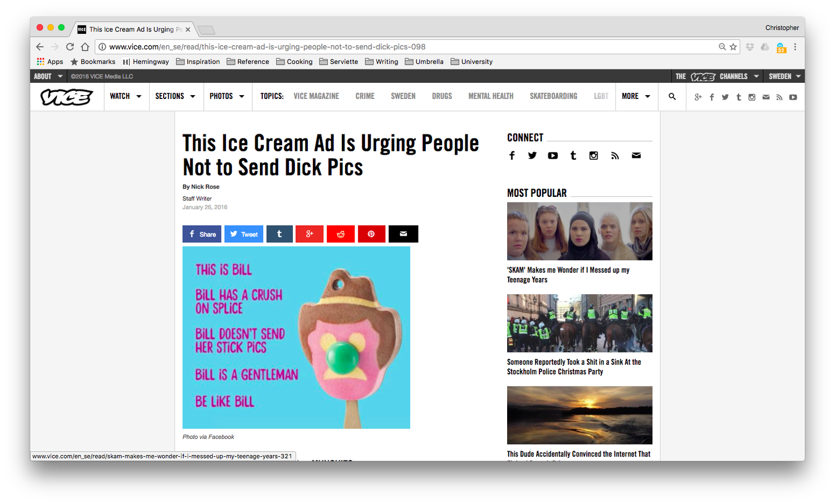Expand the SECTIONS menu dropdown
This screenshot has height=504, width=835.
175,96
